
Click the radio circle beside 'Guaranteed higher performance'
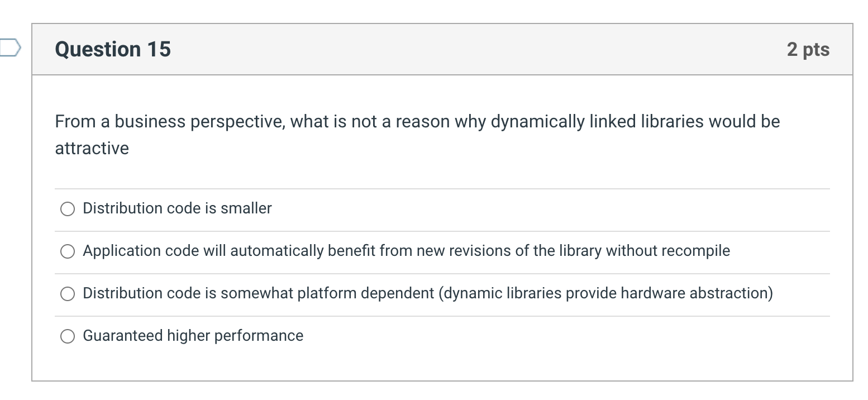point(67,336)
